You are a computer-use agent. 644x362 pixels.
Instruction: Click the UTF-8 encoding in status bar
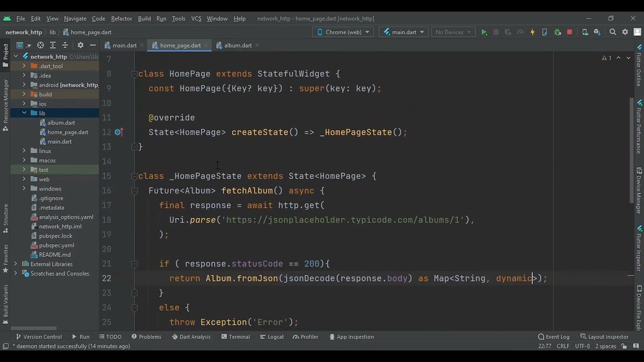click(x=582, y=346)
